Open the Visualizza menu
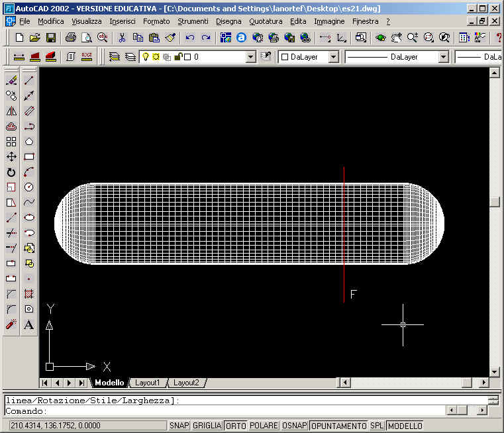Viewport: 504px width, 433px height. [x=87, y=21]
